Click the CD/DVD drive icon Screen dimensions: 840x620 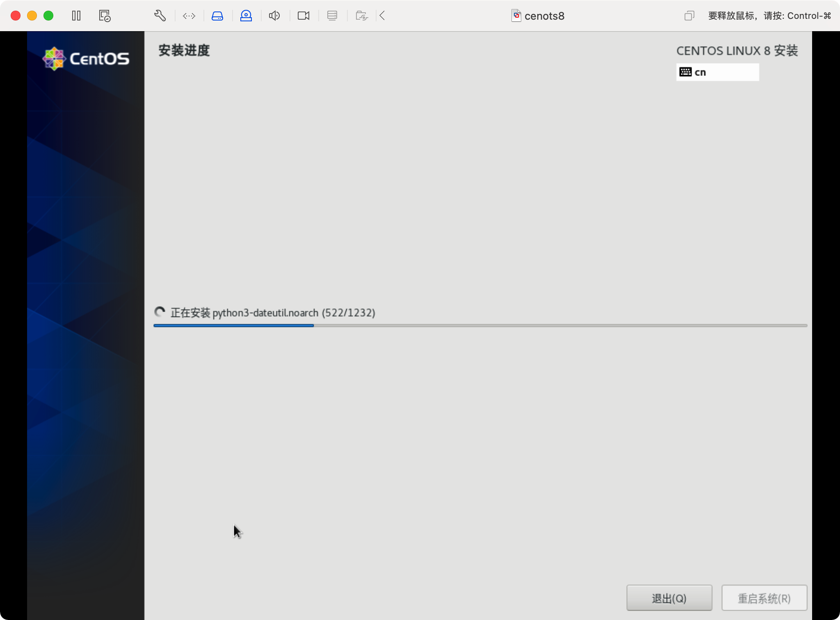pyautogui.click(x=246, y=16)
